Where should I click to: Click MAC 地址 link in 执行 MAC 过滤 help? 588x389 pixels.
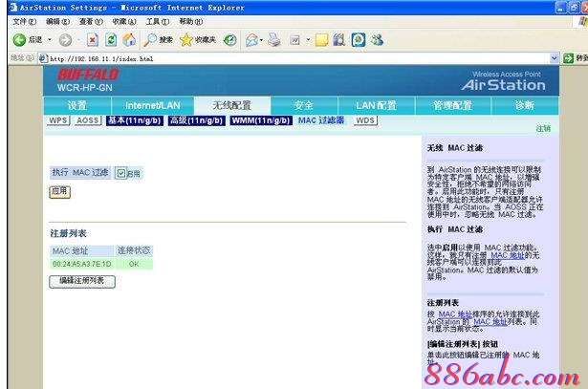(508, 255)
